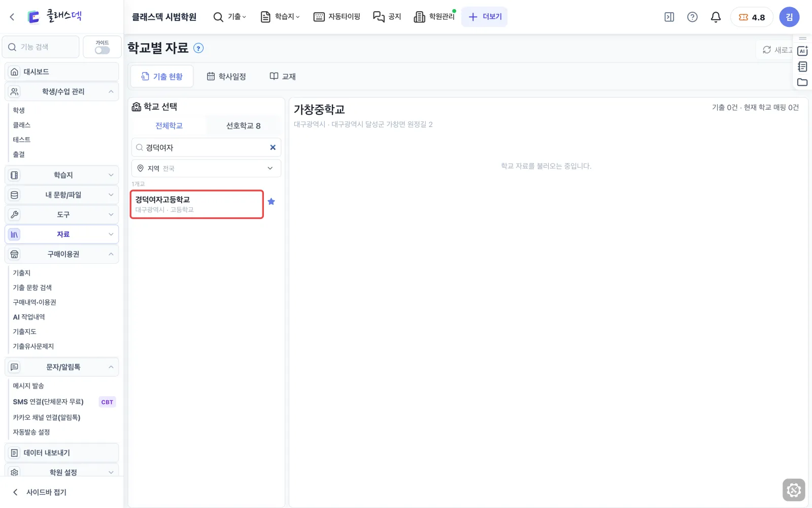Click 사이드바 접기 at sidebar bottom
812x508 pixels.
(40, 492)
